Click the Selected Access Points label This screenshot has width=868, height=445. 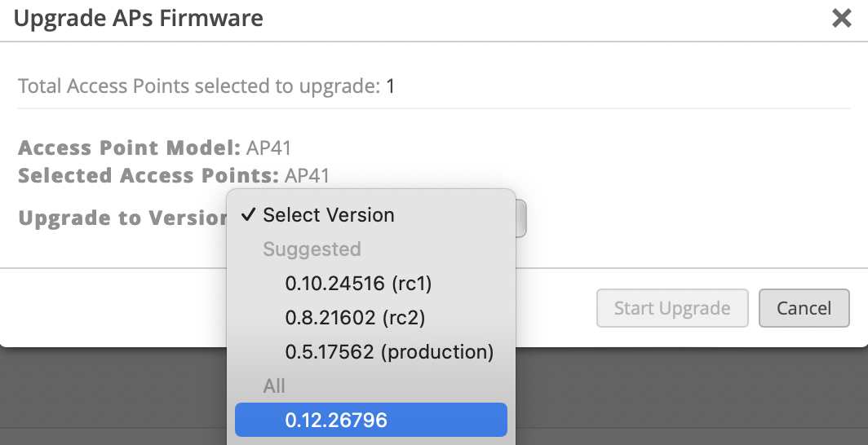pos(148,175)
